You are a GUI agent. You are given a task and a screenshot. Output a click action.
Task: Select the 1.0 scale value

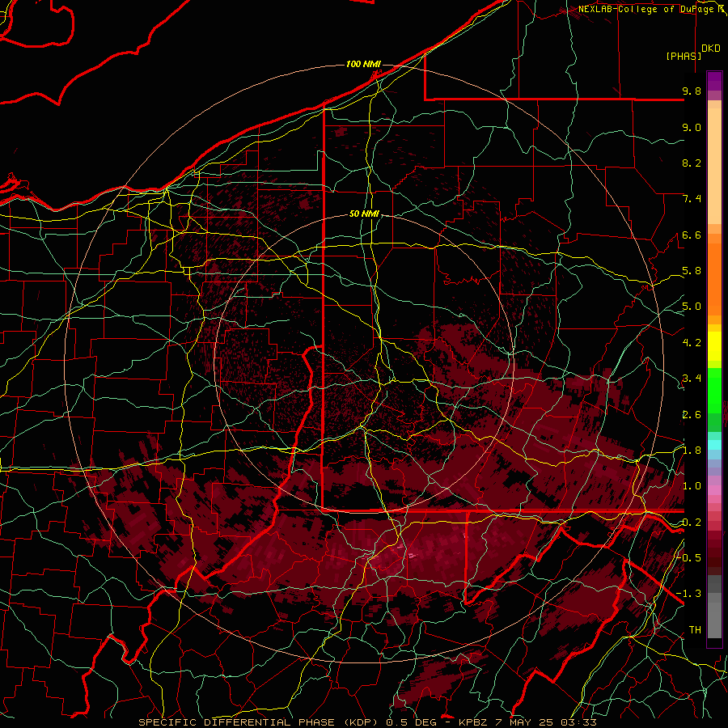point(692,486)
